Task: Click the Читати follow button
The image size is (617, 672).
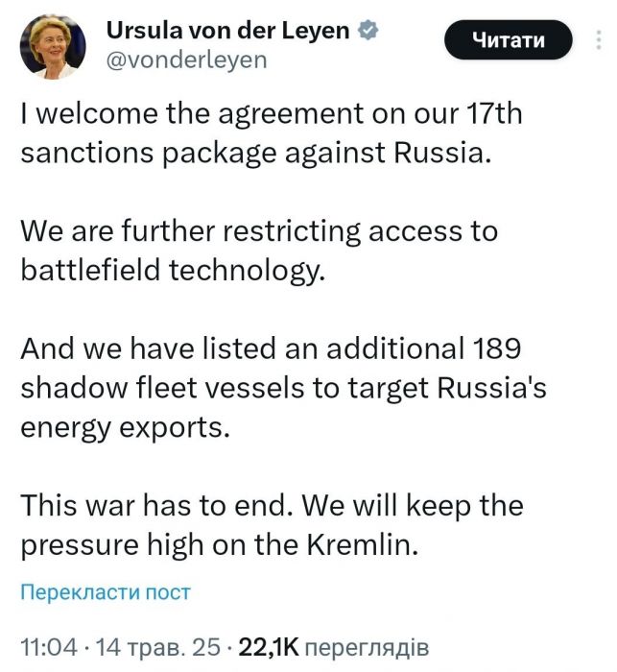Action: pyautogui.click(x=509, y=40)
